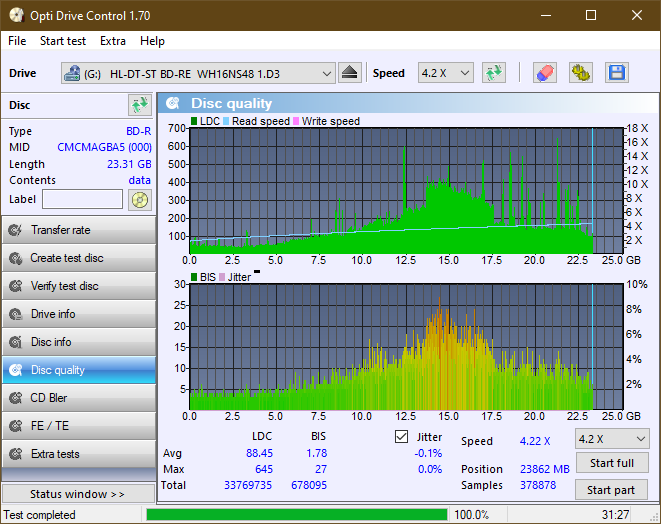661x524 pixels.
Task: Click the test progress bar
Action: [296, 515]
